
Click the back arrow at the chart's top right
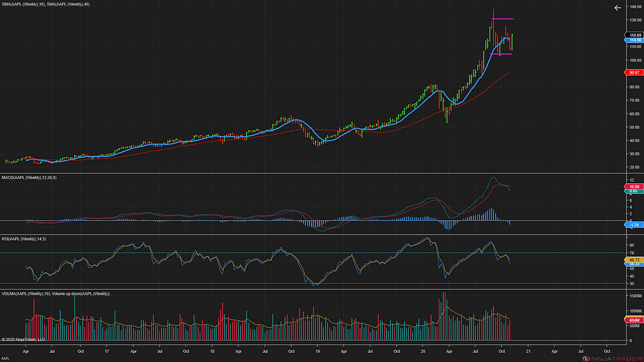618,8
